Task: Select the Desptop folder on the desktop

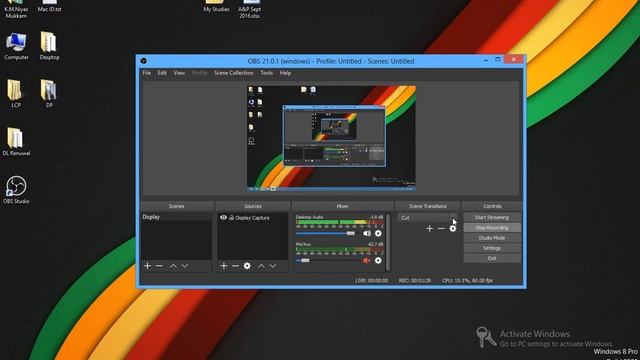Action: click(49, 46)
